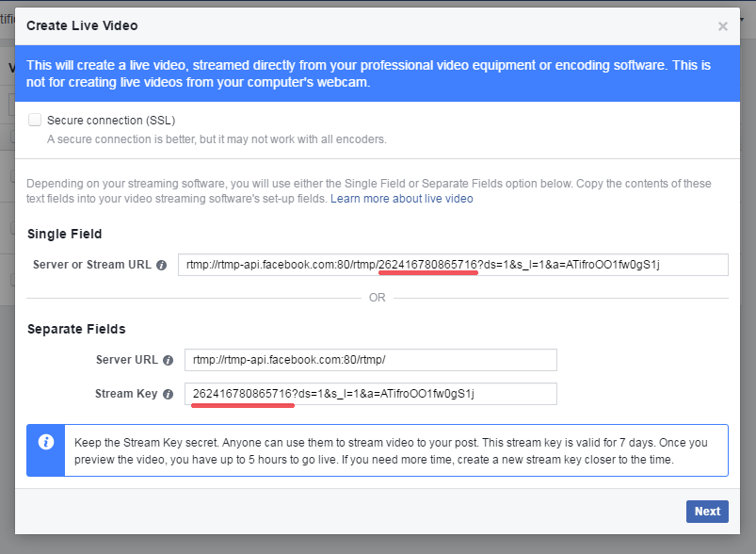756x554 pixels.
Task: Click the white info icon in blue notice box
Action: (46, 442)
